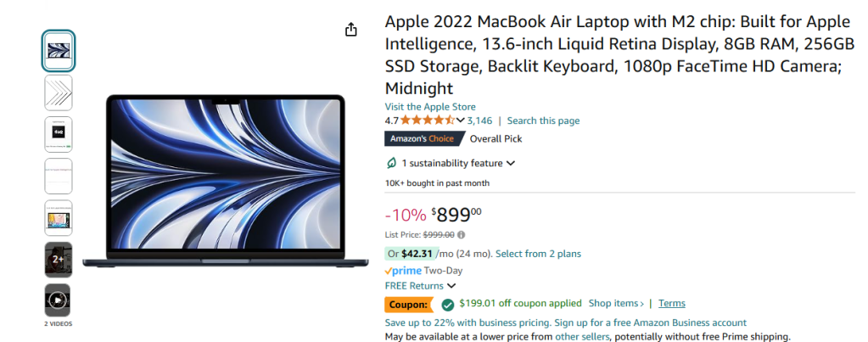
Task: Click the green coupon checkmark checkbox
Action: tap(448, 304)
